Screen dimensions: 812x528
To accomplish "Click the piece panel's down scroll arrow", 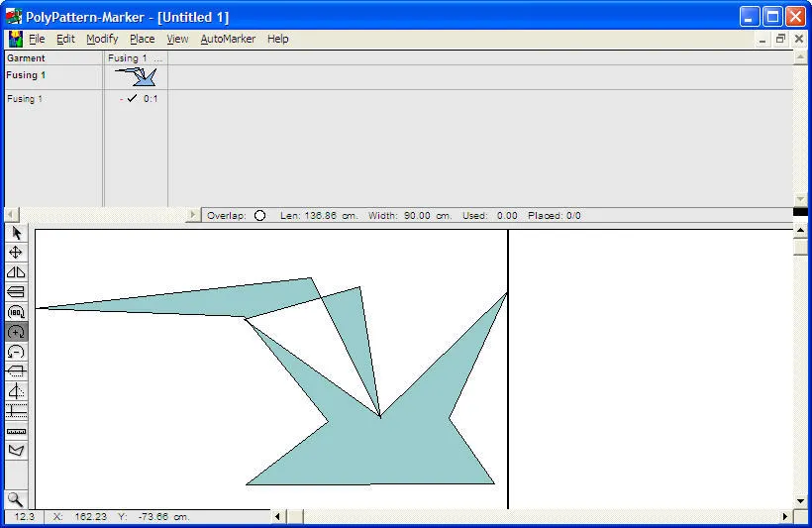I will 800,199.
